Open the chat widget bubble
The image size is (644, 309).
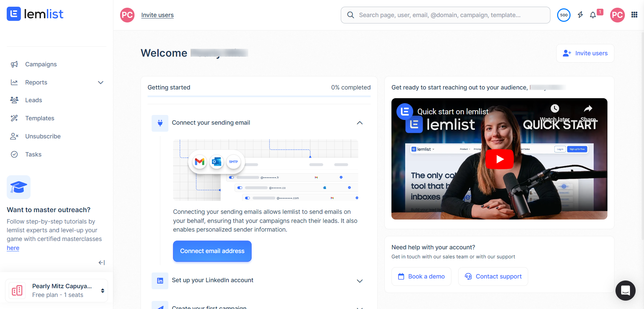(625, 290)
